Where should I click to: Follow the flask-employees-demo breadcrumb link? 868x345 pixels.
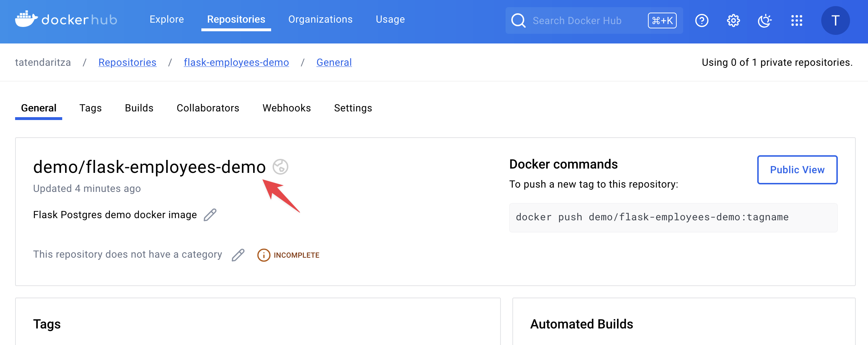(236, 63)
